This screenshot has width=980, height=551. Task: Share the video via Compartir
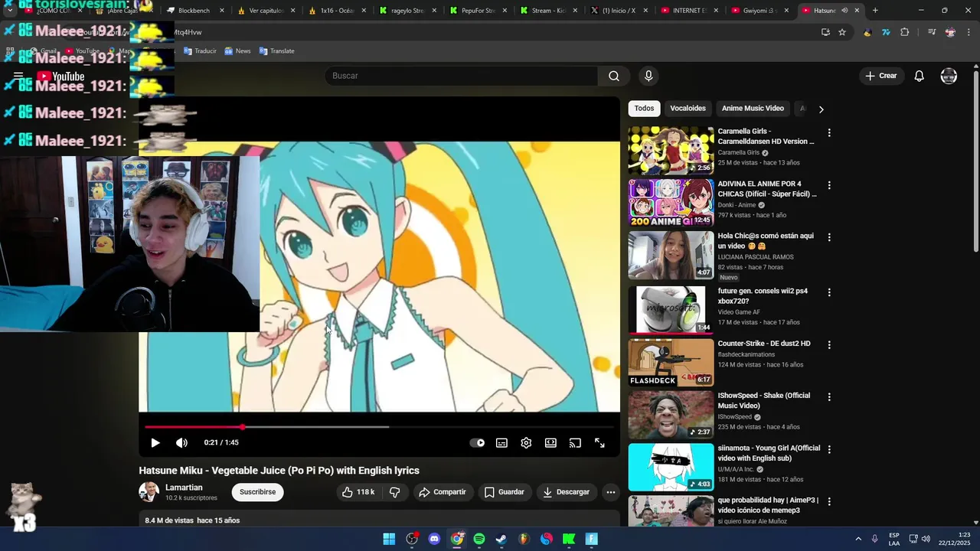[x=442, y=492]
